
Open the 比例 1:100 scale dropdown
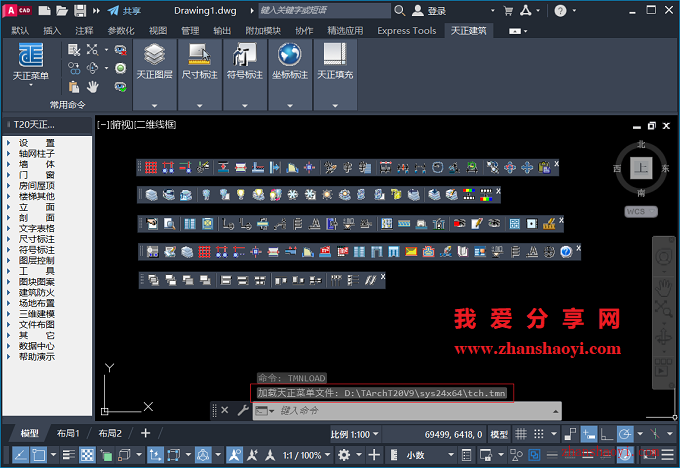pyautogui.click(x=354, y=434)
